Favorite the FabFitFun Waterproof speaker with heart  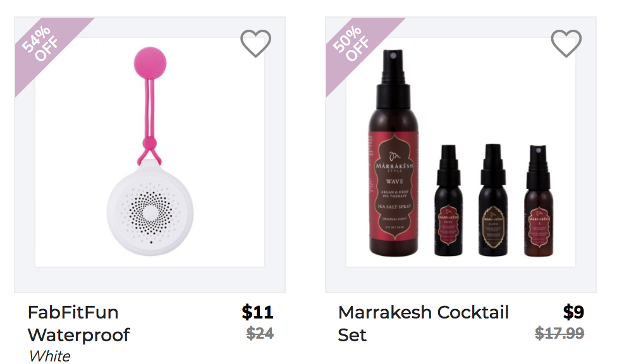[255, 43]
